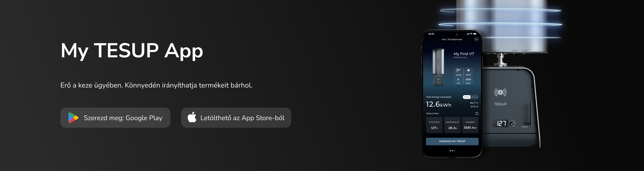Click the My First V7 title
This screenshot has height=171, width=644.
464,54
